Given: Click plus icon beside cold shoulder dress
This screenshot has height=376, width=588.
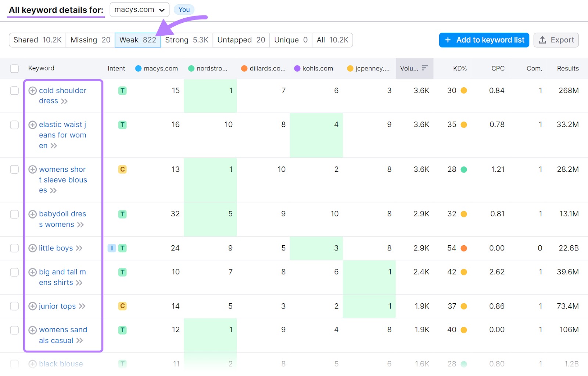Looking at the screenshot, I should (32, 91).
